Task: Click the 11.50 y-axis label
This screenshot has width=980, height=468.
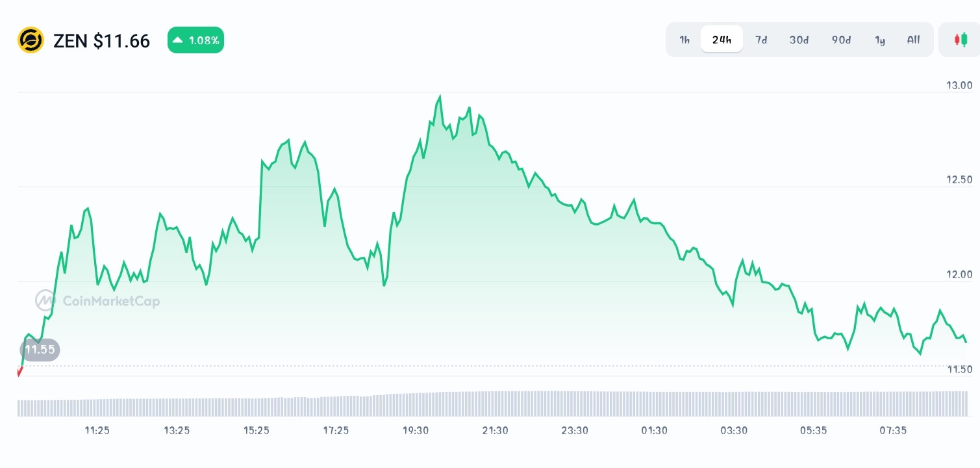Action: (959, 369)
